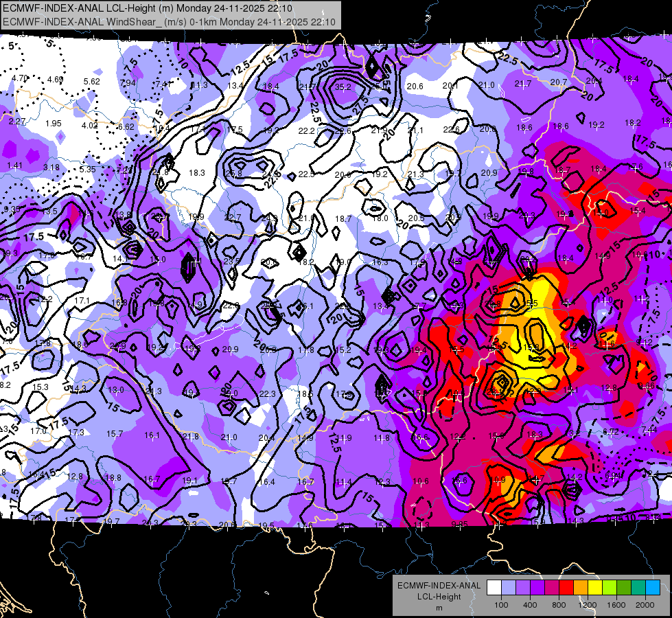Click the legend tick label 2000

[645, 605]
